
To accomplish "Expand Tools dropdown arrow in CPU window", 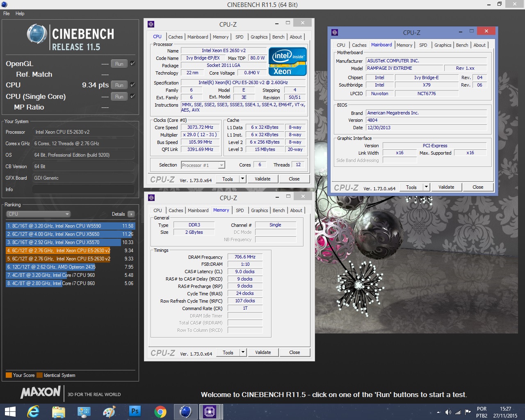I will [242, 179].
